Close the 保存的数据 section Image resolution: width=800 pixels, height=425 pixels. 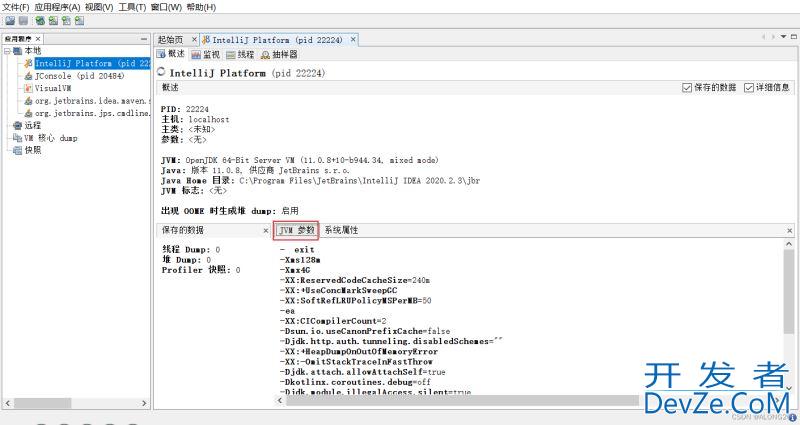pos(265,231)
